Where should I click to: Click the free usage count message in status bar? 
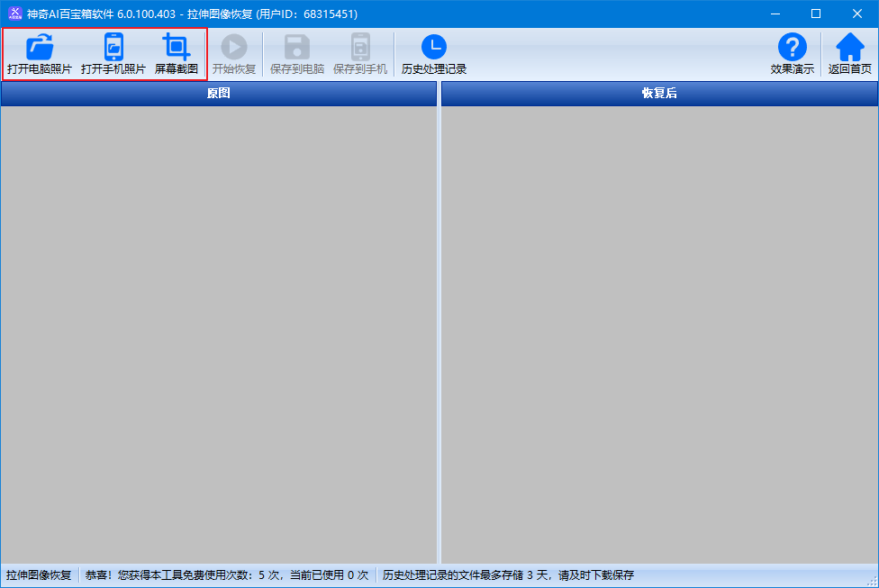227,575
